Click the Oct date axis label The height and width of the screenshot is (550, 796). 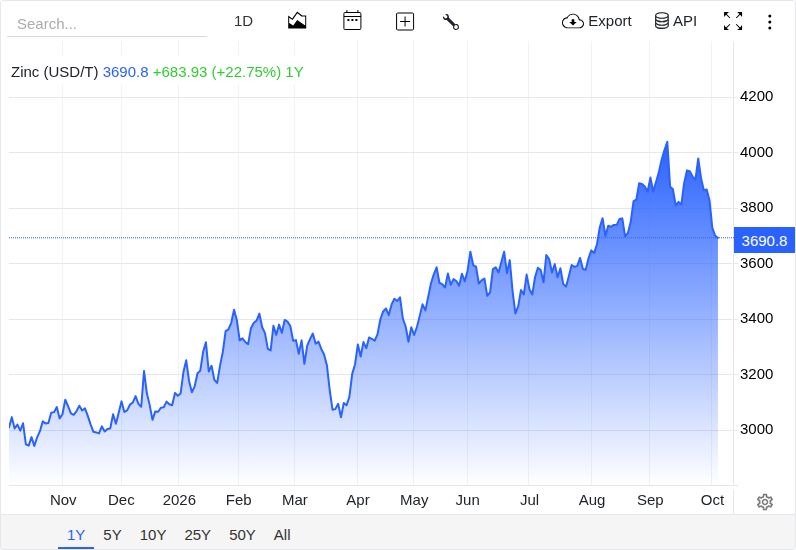[712, 500]
